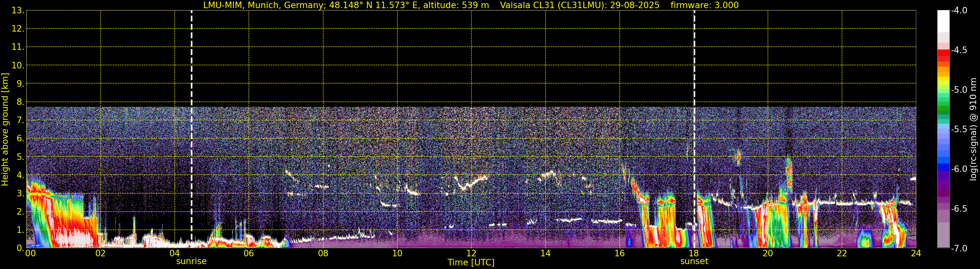Click the sunset label below the time axis
Screen dimensions: 980x269
694,262
